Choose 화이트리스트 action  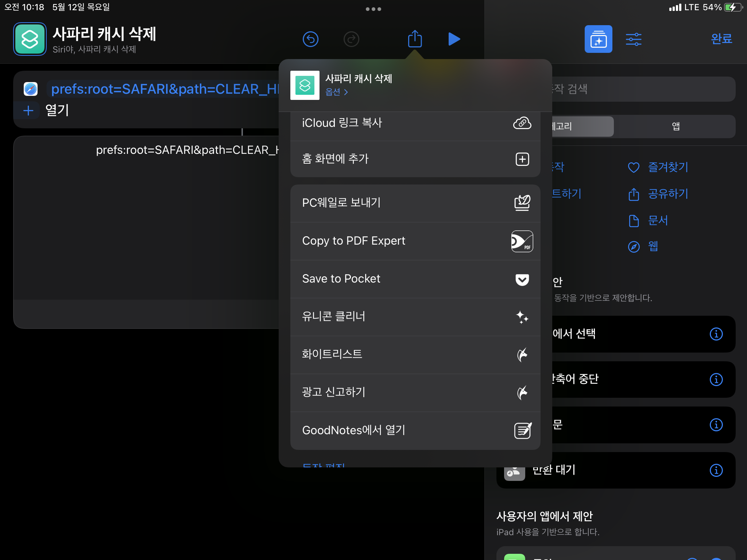pos(415,355)
